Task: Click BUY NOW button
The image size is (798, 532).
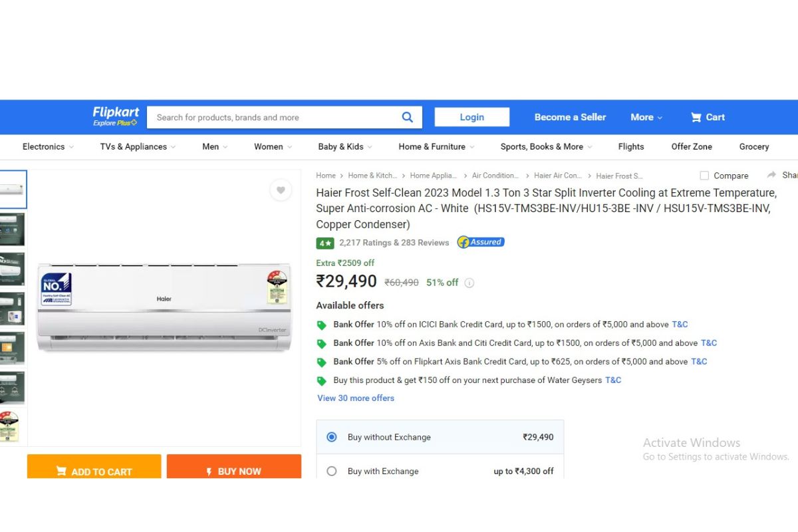Action: click(234, 466)
